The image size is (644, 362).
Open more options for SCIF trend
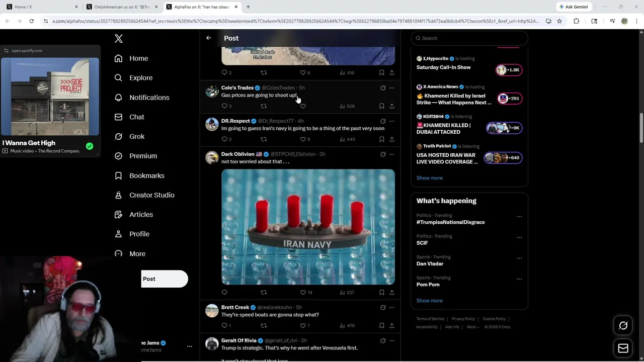519,237
